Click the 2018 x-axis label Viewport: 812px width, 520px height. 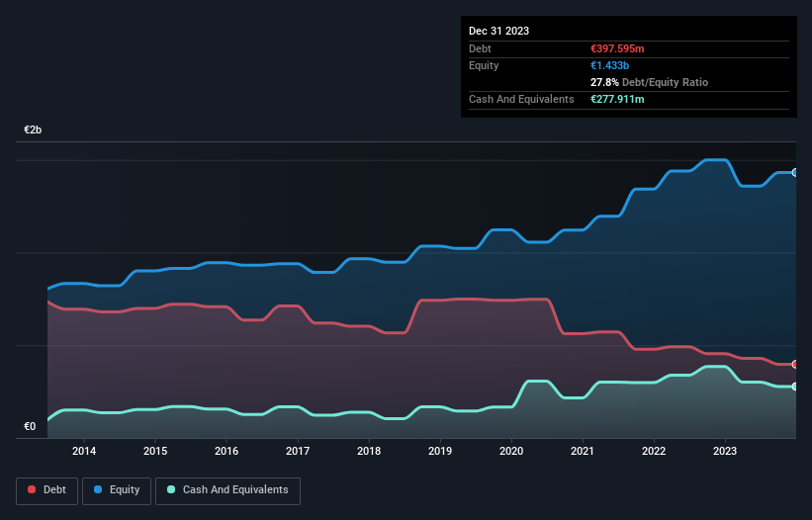369,451
